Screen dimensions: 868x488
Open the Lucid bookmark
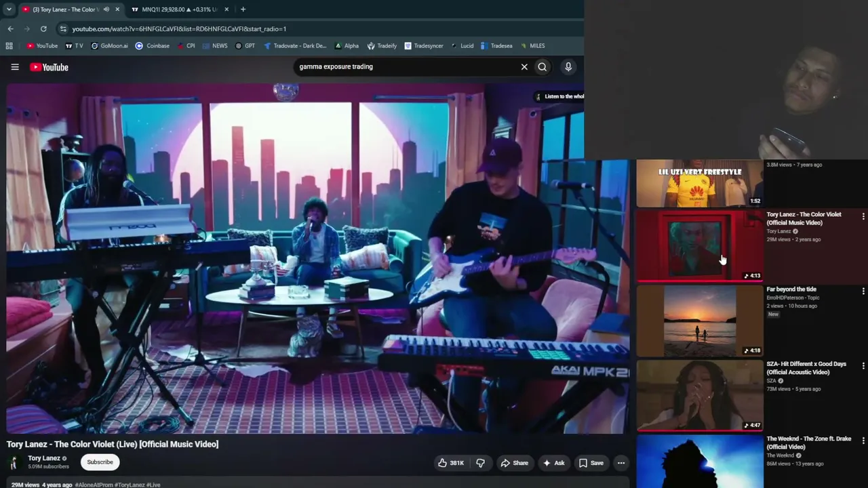point(462,46)
